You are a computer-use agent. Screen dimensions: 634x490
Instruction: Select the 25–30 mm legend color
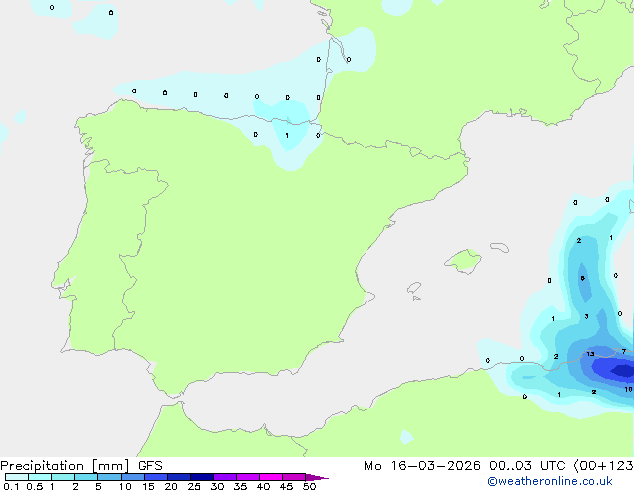pos(202,477)
